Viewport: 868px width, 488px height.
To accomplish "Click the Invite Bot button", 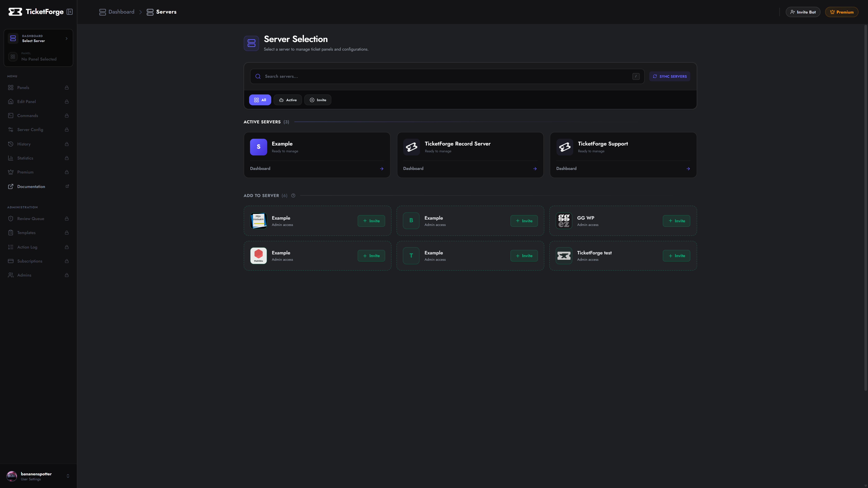I will pos(803,12).
